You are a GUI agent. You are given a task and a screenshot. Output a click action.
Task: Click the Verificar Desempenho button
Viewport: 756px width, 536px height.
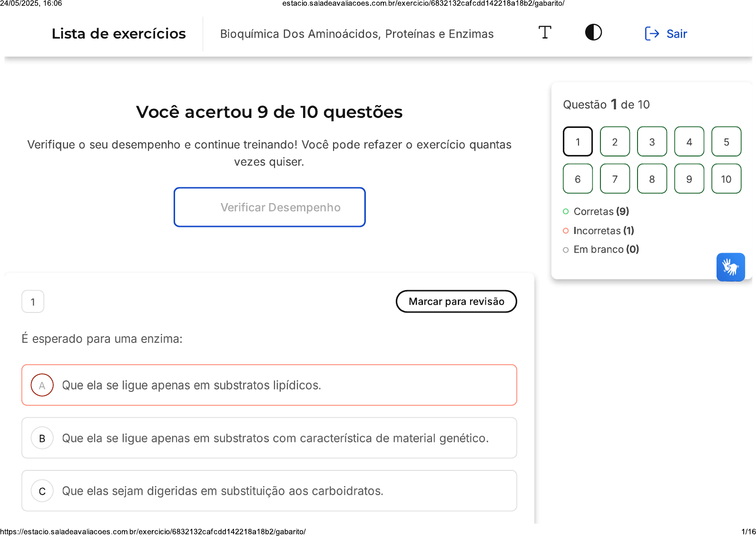(270, 207)
